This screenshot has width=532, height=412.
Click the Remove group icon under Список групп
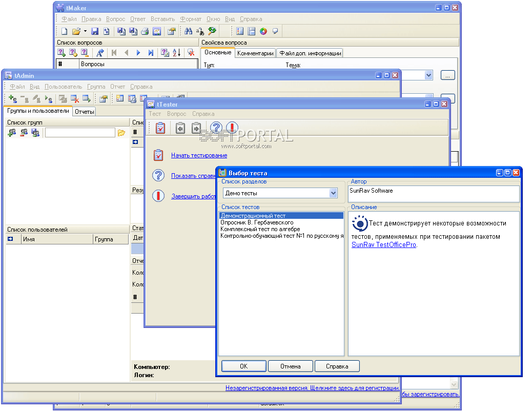pyautogui.click(x=24, y=133)
